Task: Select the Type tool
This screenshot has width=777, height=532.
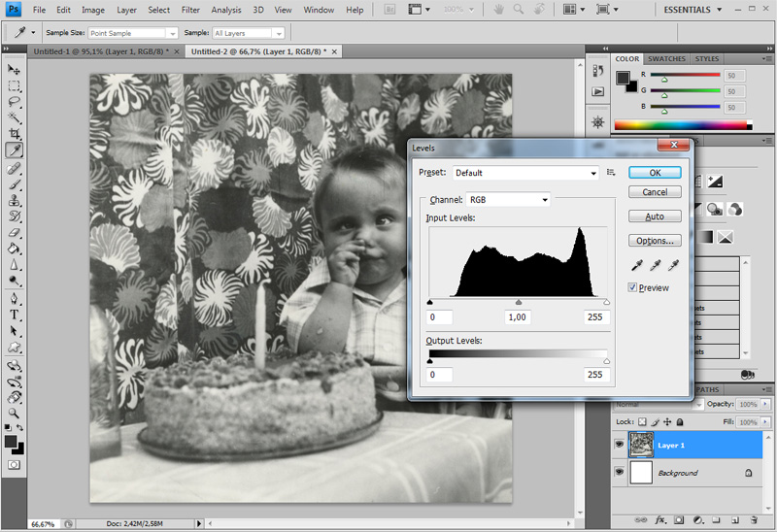Action: pyautogui.click(x=15, y=315)
